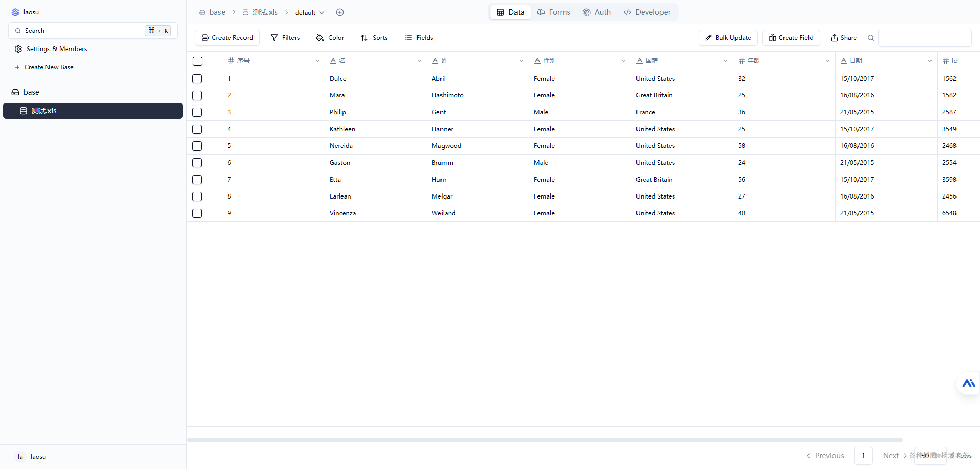Expand the 年龄 column menu chevron
Screen dimensions: 980x469
coord(828,61)
